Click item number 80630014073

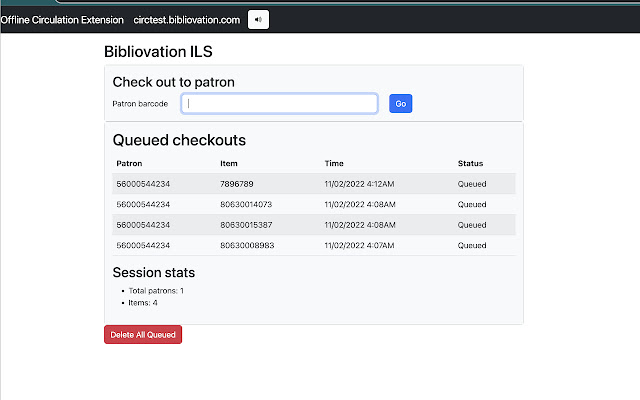pos(246,204)
